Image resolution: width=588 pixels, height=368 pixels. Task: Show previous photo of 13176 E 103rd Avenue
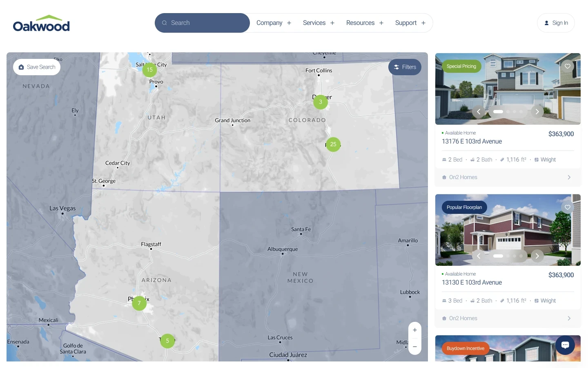(479, 112)
